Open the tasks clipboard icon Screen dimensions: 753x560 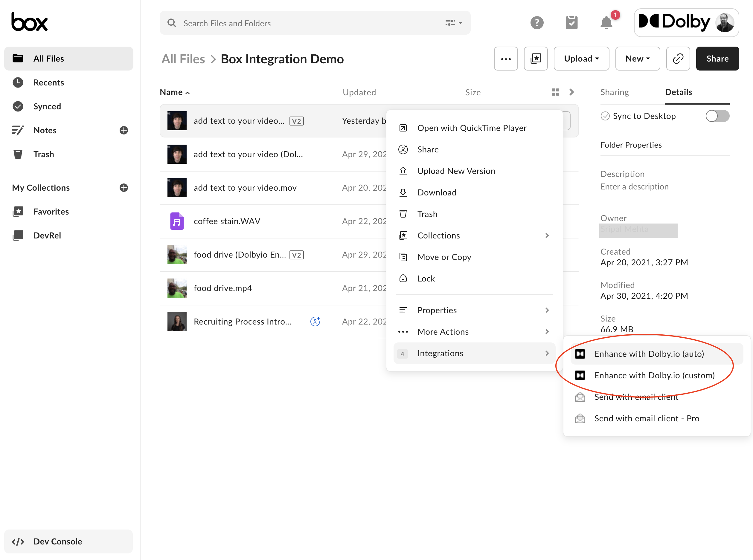tap(571, 23)
